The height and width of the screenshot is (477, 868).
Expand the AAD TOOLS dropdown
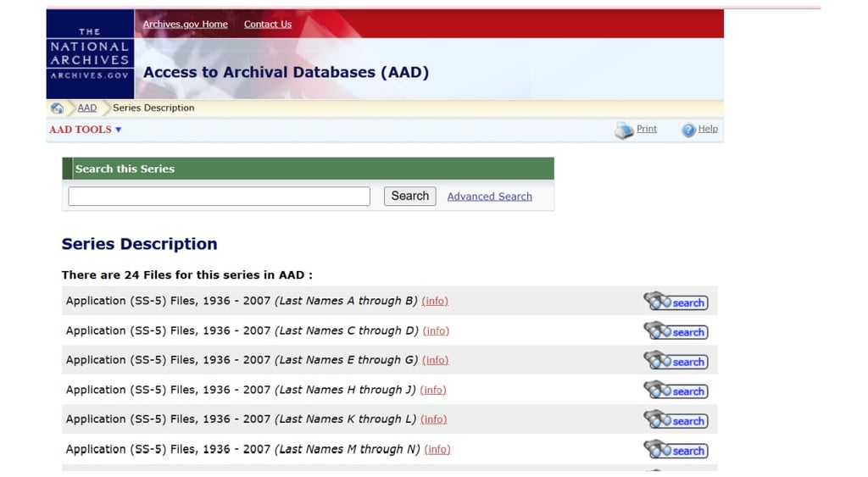(x=86, y=130)
